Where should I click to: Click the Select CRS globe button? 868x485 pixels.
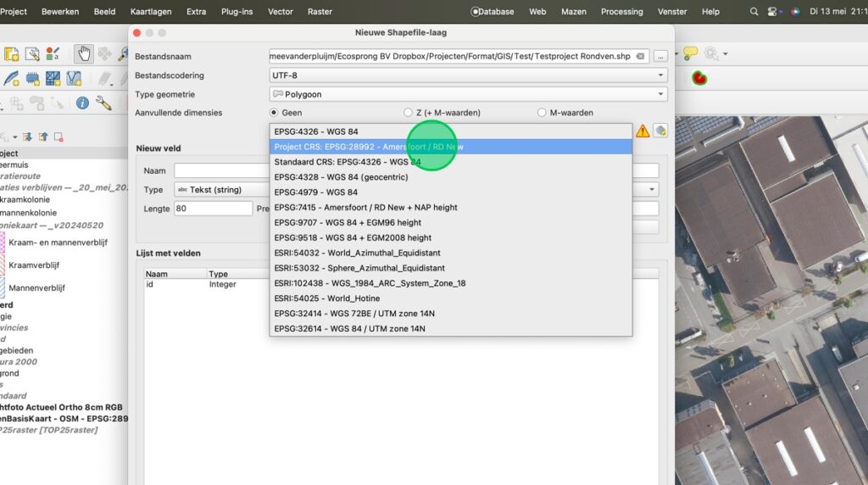tap(660, 131)
